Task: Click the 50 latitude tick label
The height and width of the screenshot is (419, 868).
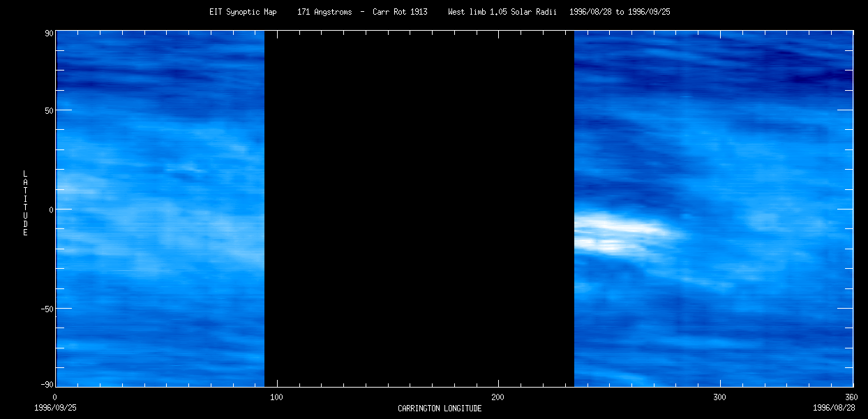Action: pyautogui.click(x=49, y=110)
